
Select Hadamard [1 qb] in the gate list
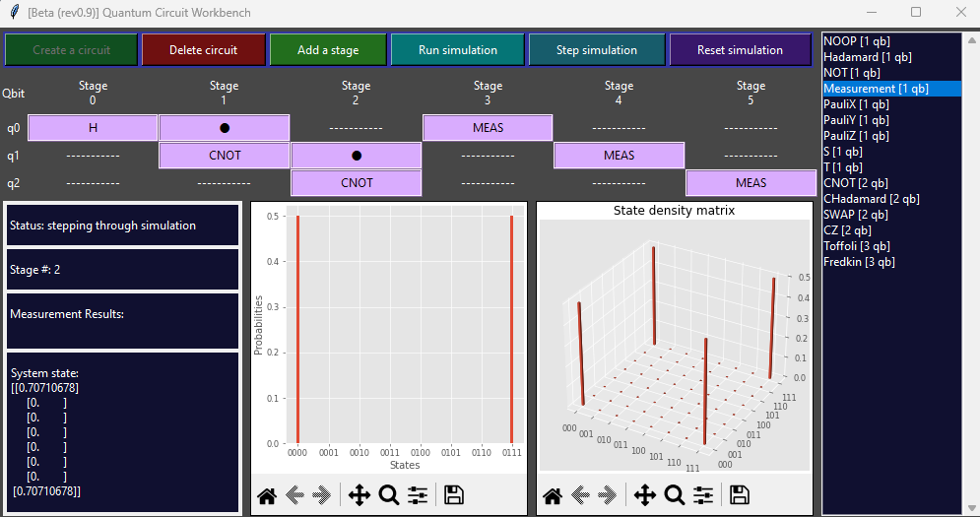coord(855,57)
